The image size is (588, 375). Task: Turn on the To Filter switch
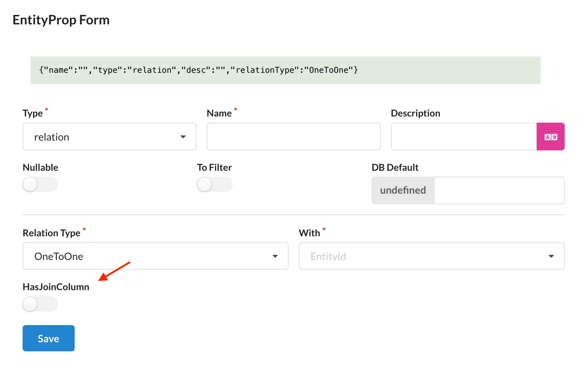tap(215, 185)
